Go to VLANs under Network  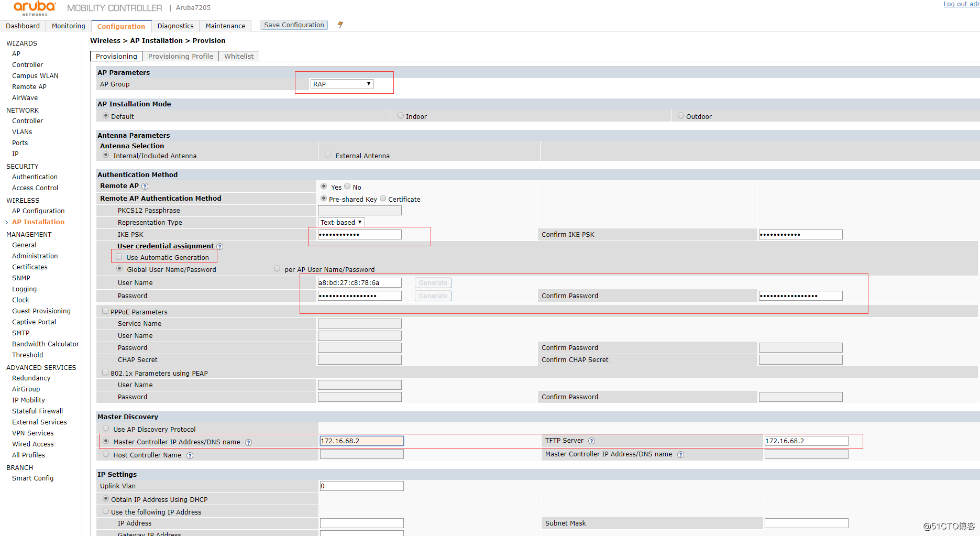click(x=22, y=132)
